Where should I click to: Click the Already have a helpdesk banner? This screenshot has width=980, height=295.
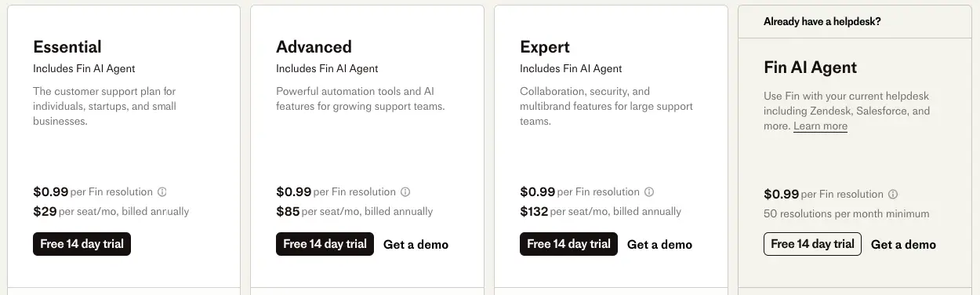[x=858, y=21]
